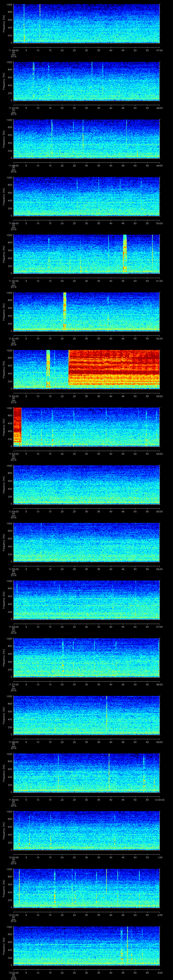Click the yellow line near 11 seconds in the 11:46:00 spectrogram
This screenshot has width=173, height=980.
(x=40, y=21)
